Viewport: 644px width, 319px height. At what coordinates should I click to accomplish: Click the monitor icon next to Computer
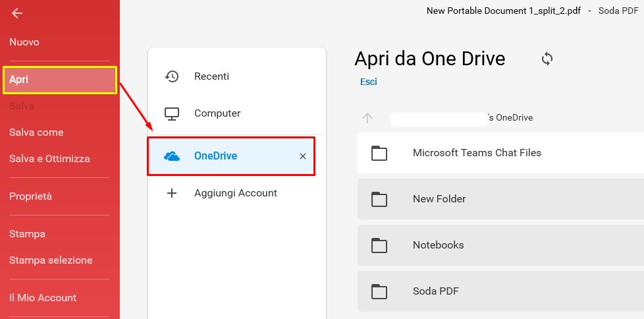click(172, 113)
